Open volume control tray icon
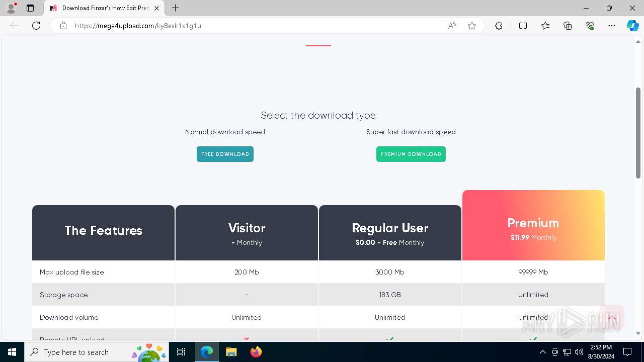This screenshot has height=362, width=644. coord(579,352)
